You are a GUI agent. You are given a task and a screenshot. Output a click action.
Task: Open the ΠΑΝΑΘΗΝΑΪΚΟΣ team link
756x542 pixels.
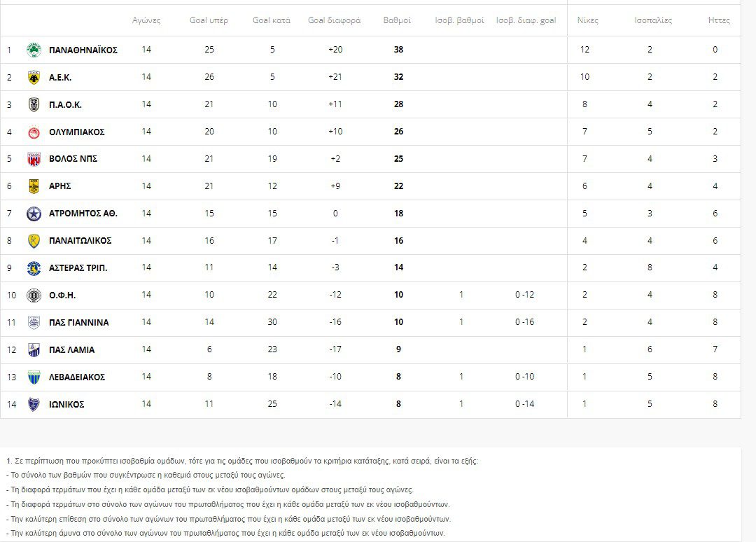click(83, 50)
